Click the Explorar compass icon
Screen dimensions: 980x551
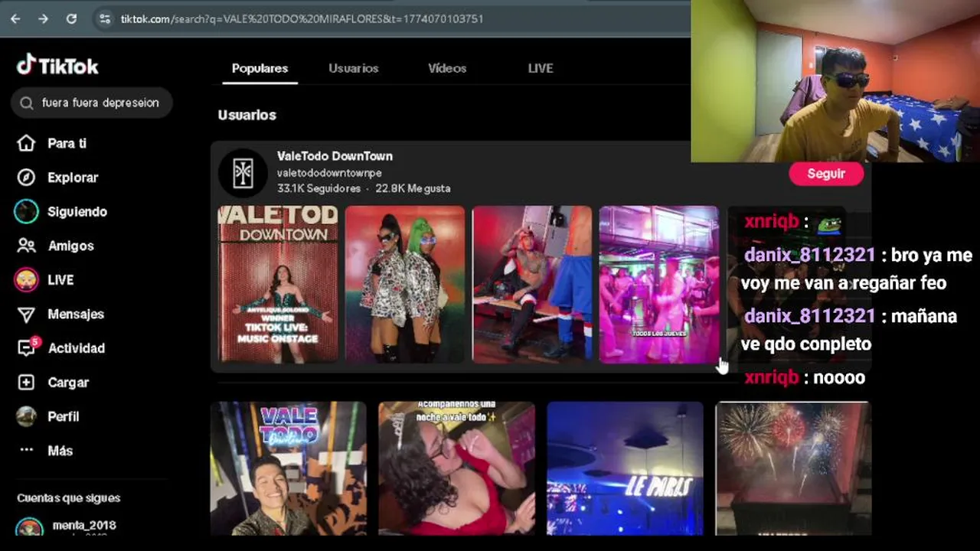pyautogui.click(x=26, y=178)
